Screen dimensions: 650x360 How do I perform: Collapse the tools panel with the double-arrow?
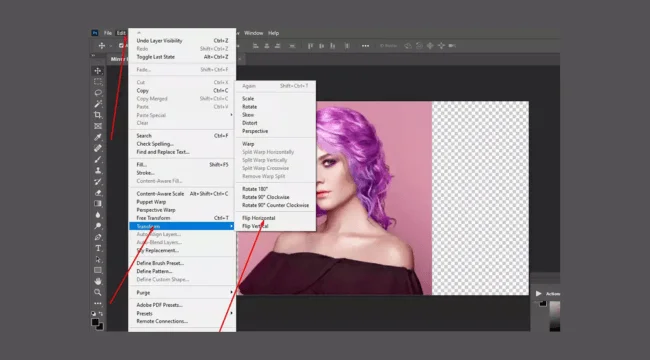tap(93, 55)
